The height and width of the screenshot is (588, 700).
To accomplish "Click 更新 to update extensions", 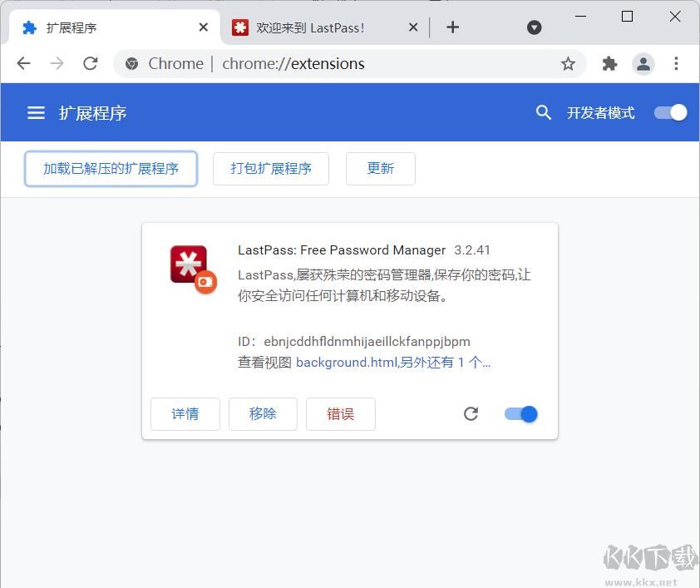I will 380,168.
